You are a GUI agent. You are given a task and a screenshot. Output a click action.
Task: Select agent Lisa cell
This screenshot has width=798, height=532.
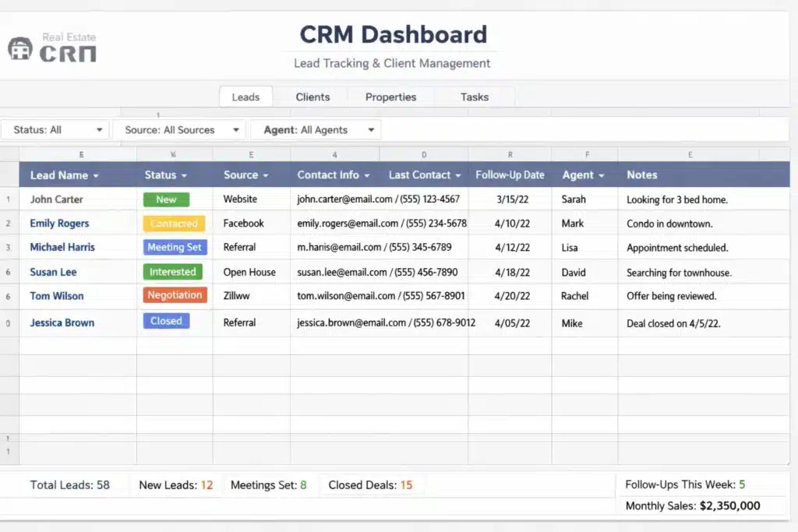570,248
